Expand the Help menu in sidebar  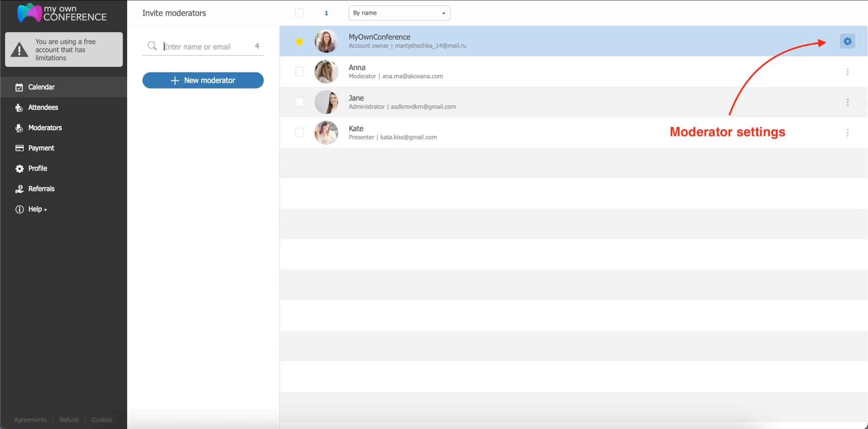[37, 209]
